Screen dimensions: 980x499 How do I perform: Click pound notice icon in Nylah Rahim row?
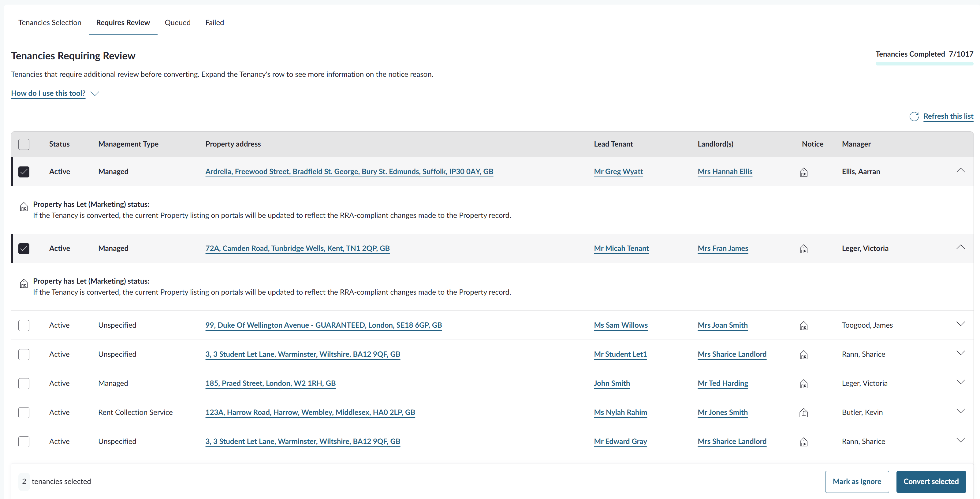click(803, 413)
